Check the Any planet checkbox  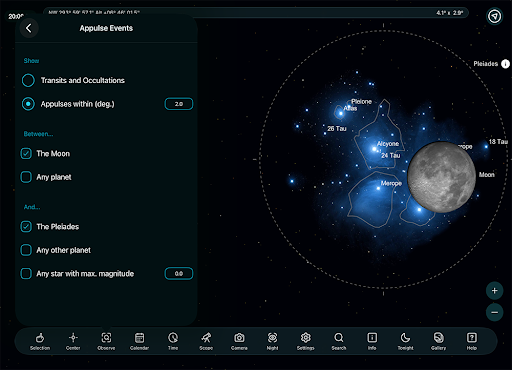point(26,177)
